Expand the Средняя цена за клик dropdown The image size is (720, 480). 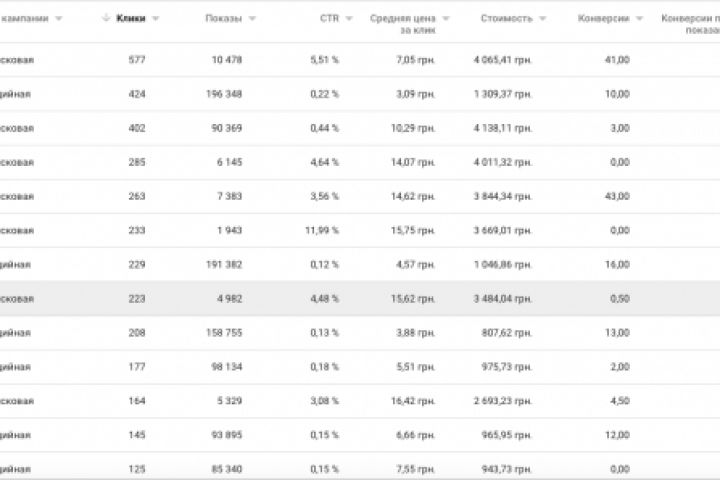pos(445,19)
